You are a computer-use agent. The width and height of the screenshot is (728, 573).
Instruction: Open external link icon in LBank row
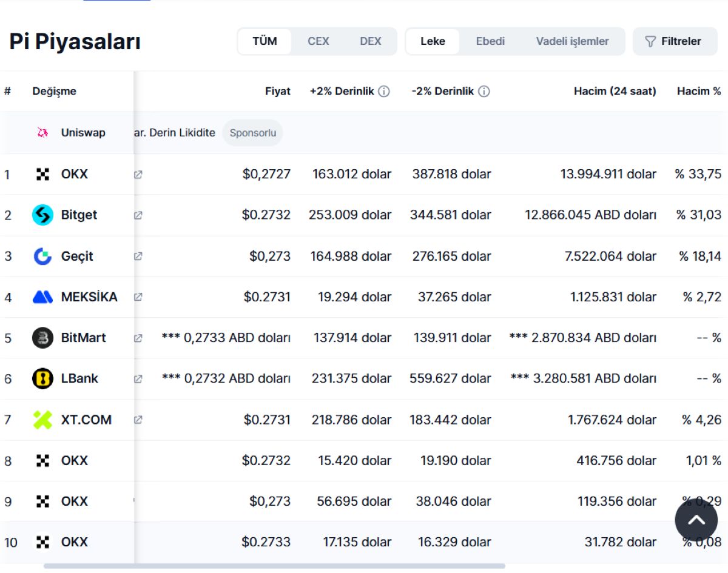tap(138, 379)
